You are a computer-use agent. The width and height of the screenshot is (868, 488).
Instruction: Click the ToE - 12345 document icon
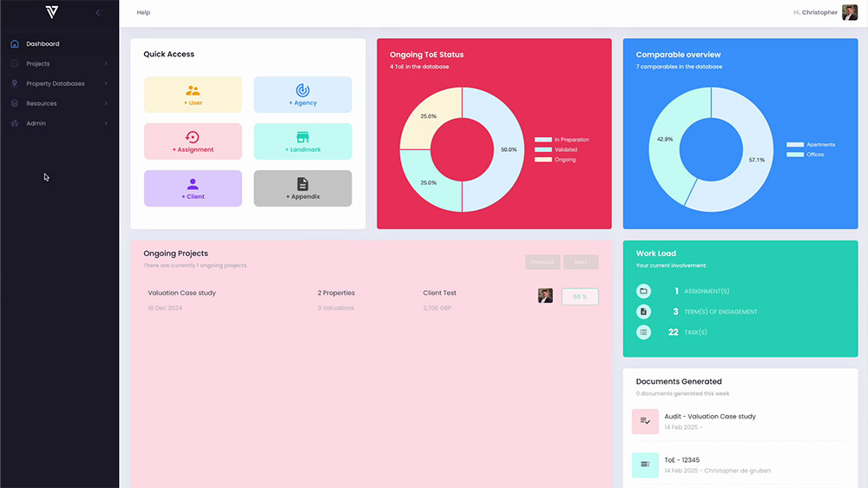click(646, 465)
